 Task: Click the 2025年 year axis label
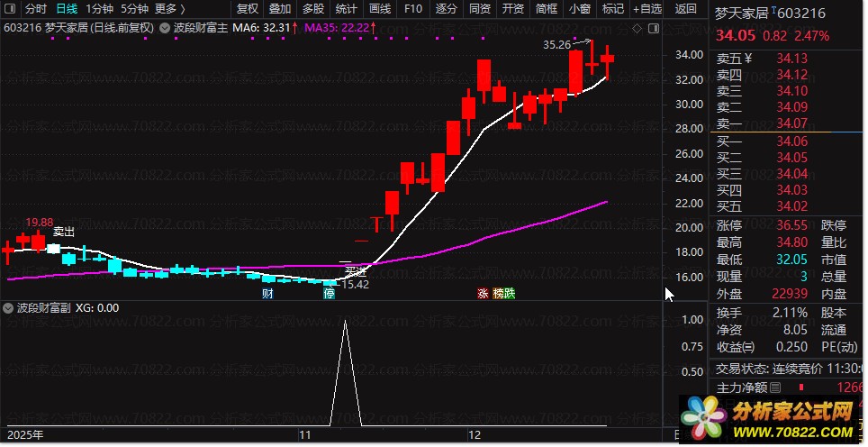click(25, 434)
